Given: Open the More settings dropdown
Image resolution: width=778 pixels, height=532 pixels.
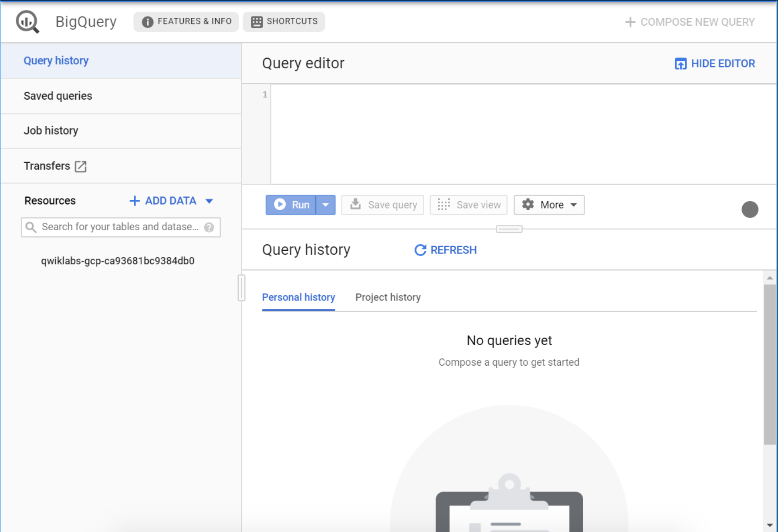Looking at the screenshot, I should [549, 205].
